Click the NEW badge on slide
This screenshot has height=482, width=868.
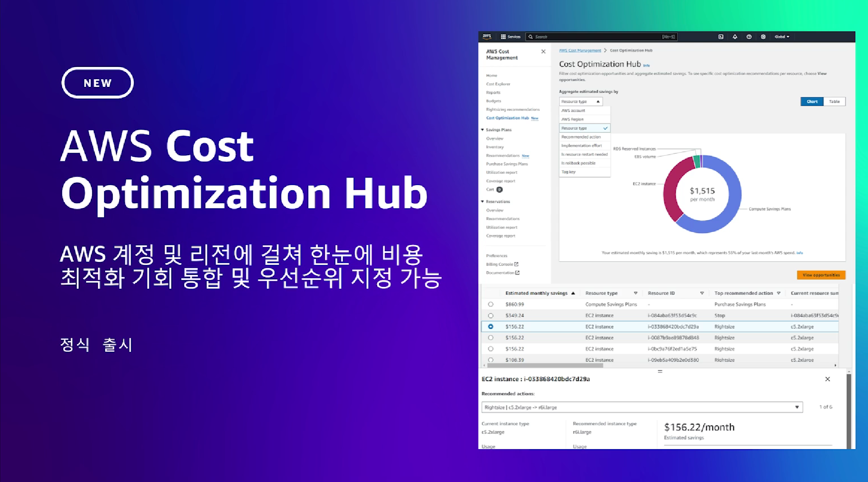point(98,83)
